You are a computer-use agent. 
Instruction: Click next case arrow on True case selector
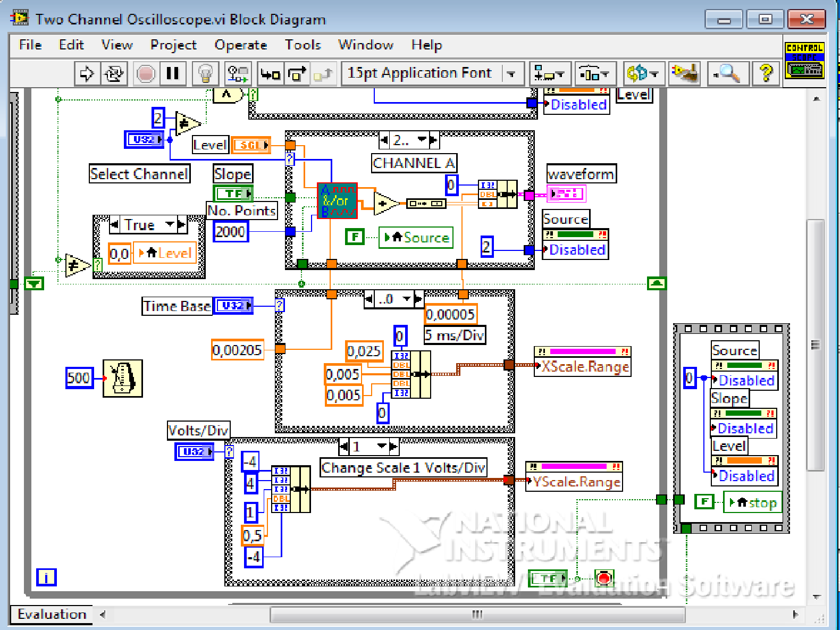(182, 225)
